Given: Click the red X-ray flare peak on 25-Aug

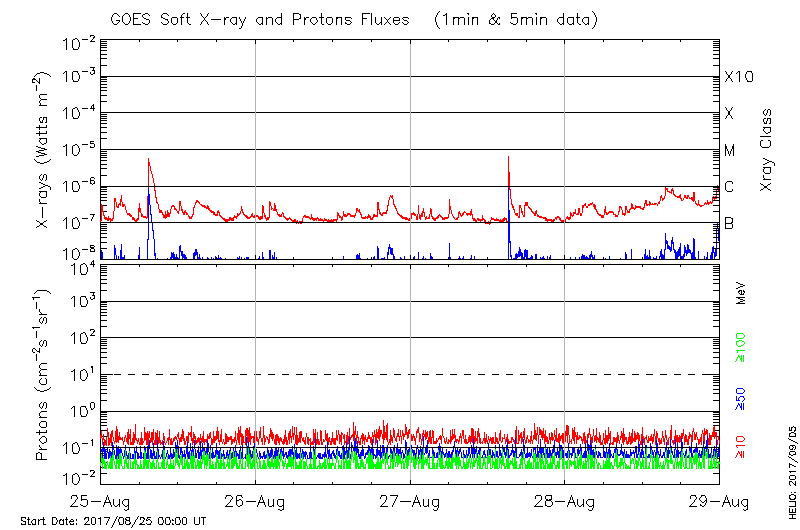Looking at the screenshot, I should pyautogui.click(x=148, y=159).
